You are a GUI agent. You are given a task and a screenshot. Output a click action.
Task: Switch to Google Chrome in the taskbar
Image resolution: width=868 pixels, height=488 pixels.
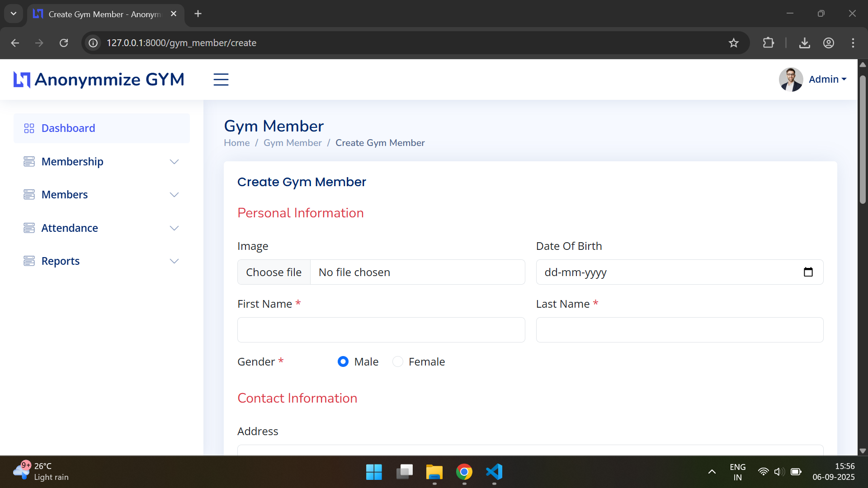pos(464,472)
